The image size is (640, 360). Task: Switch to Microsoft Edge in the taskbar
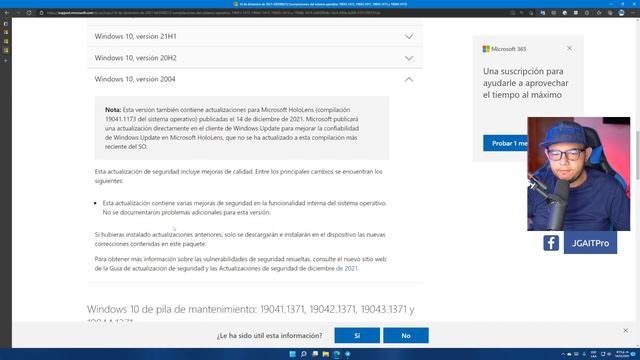click(x=337, y=354)
